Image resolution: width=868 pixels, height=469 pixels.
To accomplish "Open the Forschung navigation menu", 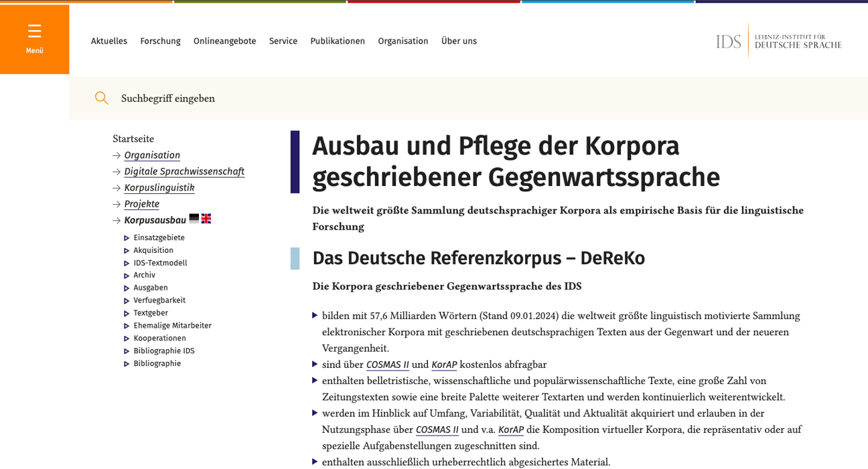I will coord(160,41).
